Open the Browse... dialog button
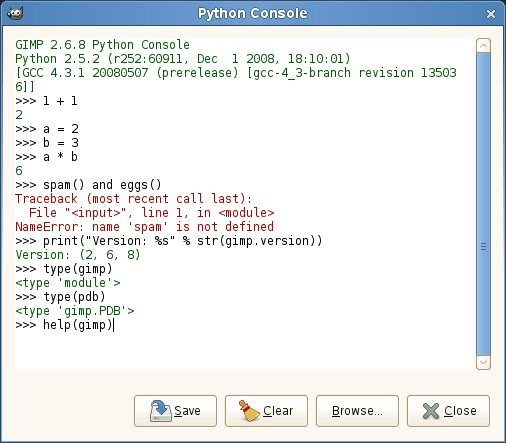This screenshot has height=443, width=506. coord(357,411)
